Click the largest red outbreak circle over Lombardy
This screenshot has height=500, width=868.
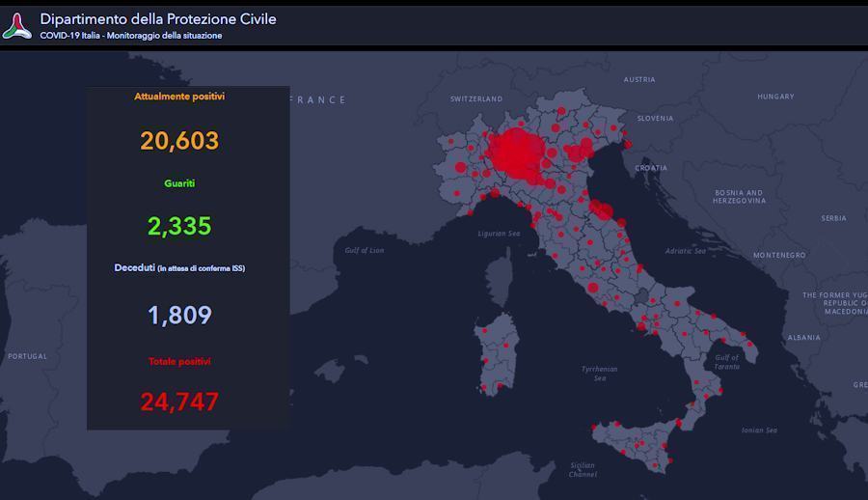516,153
